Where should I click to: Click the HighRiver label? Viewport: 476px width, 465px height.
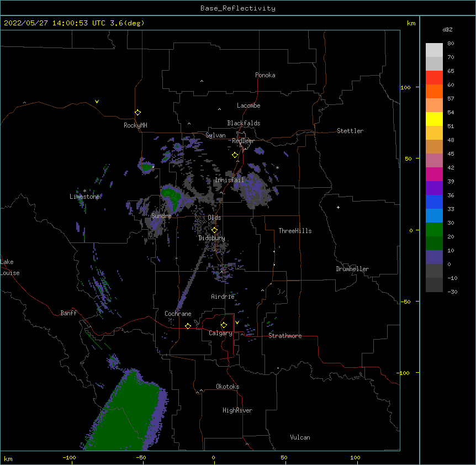point(237,410)
